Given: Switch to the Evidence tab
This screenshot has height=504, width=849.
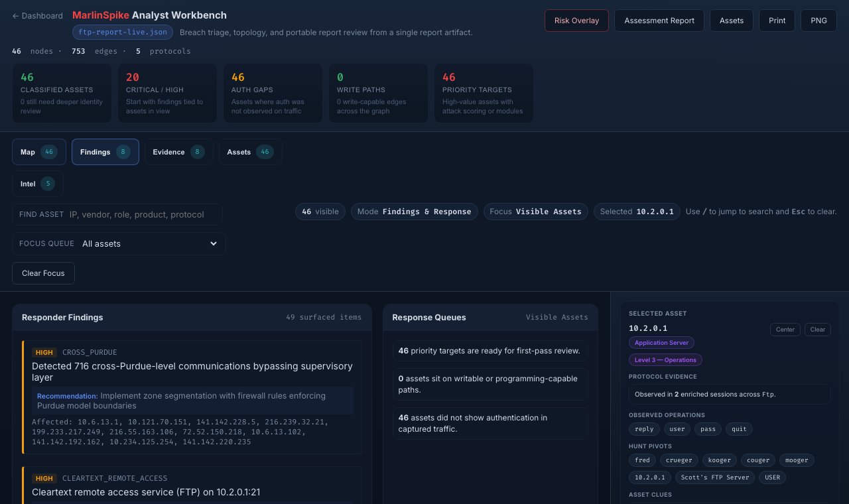Looking at the screenshot, I should [178, 151].
